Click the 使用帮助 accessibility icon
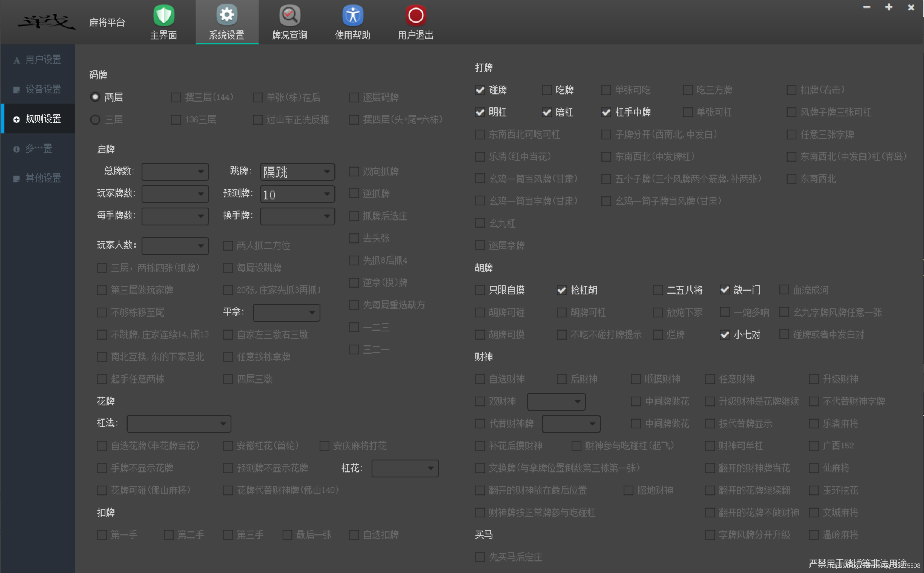Screen dimensions: 924x573 pos(353,16)
